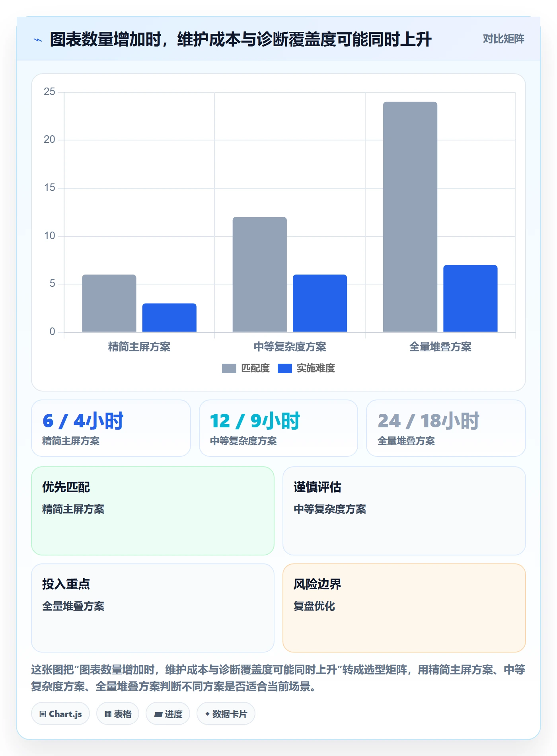This screenshot has width=557, height=756.
Task: Click the 对比矩阵 label in header
Action: click(503, 39)
